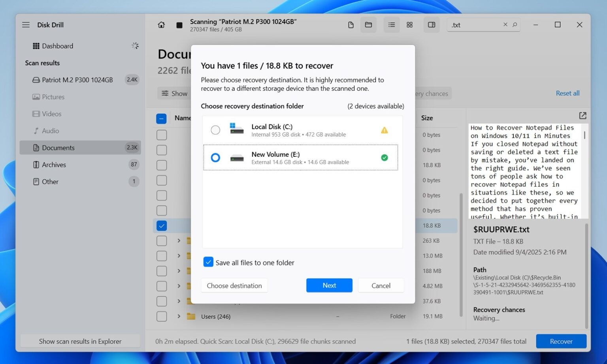Expand the Users (246) folder

(x=179, y=316)
